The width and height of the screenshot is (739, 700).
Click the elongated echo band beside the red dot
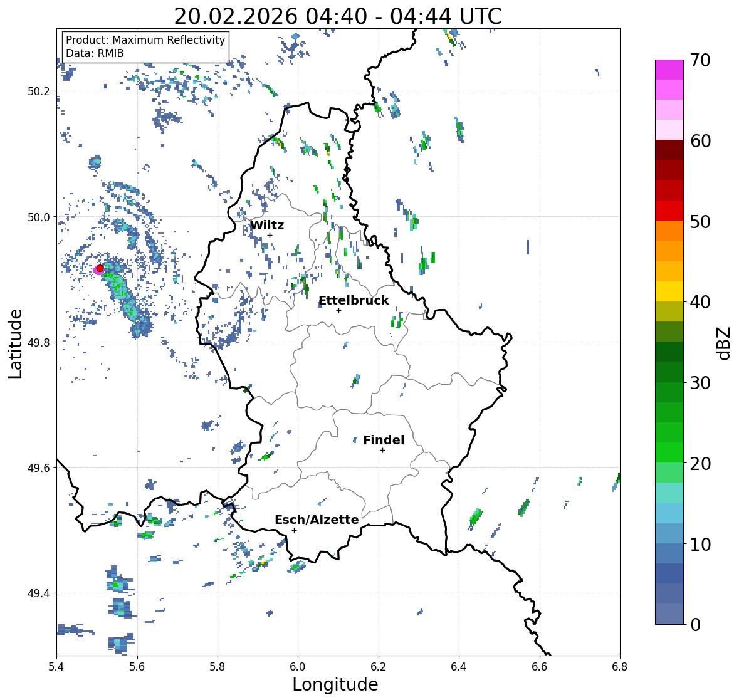125,298
